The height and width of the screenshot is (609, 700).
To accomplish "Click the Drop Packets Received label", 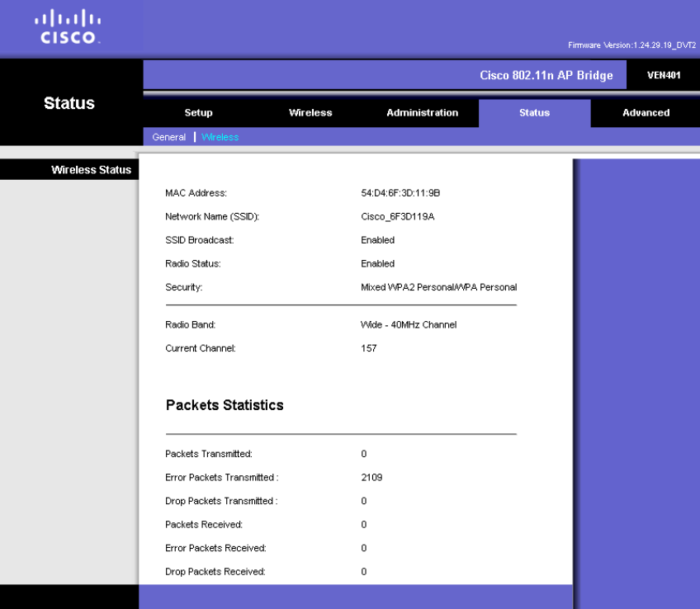I will [x=215, y=572].
